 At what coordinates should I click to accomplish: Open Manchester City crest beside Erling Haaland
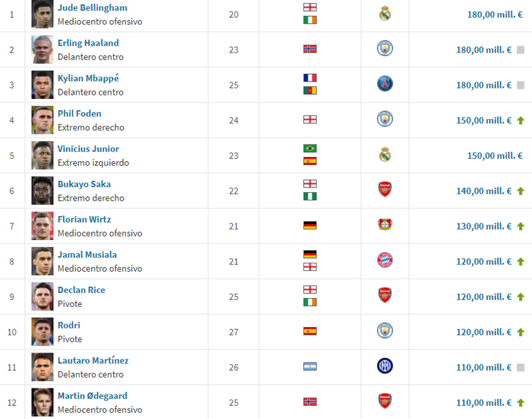(385, 49)
